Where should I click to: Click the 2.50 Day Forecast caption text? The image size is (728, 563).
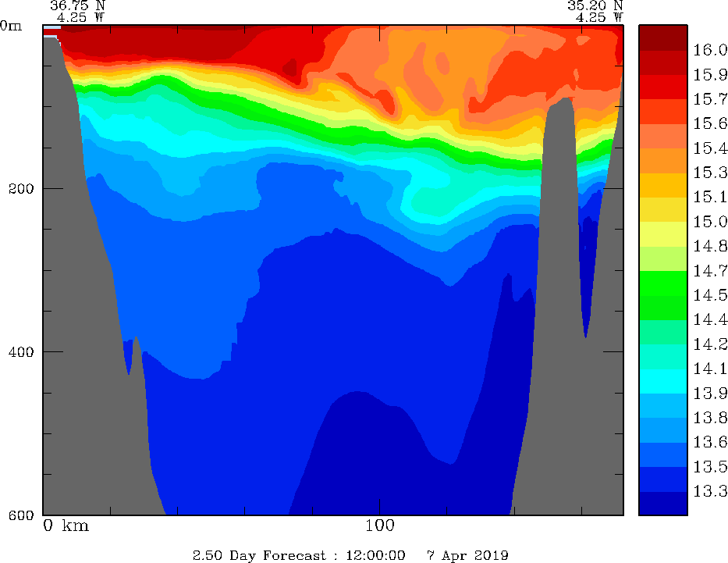[260, 555]
